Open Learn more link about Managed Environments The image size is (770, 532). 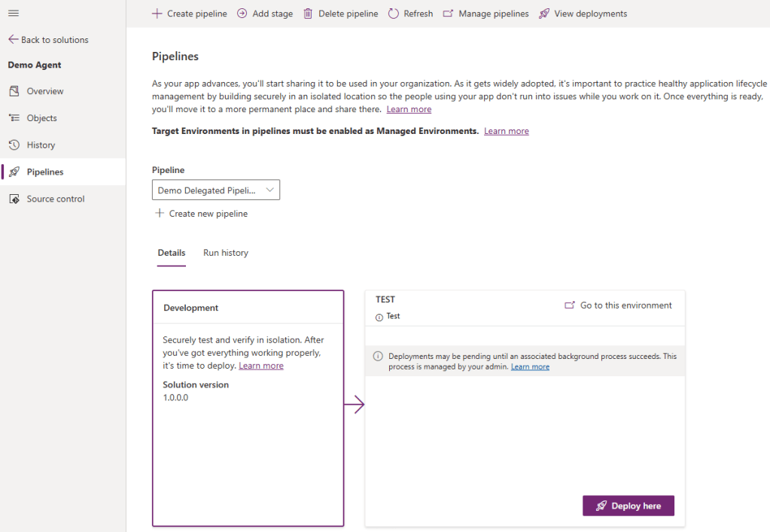pos(506,131)
